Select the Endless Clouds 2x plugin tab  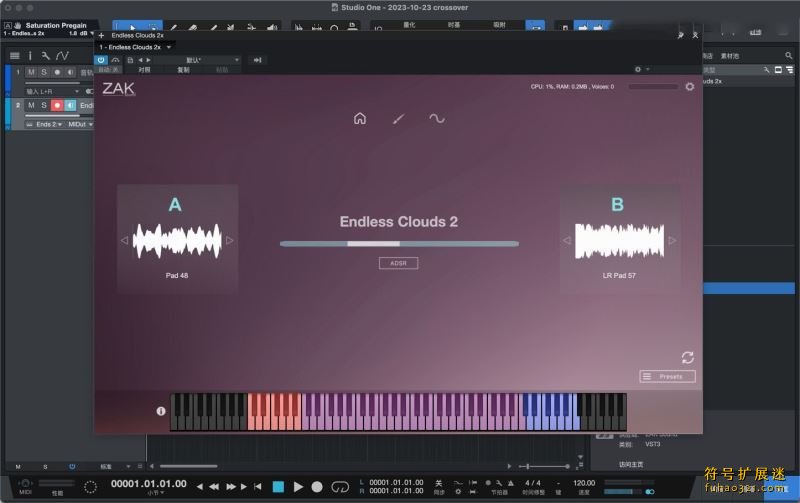coord(137,35)
